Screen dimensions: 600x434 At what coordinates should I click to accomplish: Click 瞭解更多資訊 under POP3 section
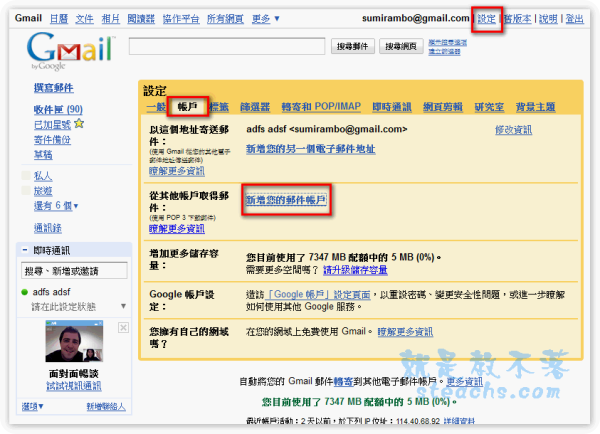click(x=177, y=229)
